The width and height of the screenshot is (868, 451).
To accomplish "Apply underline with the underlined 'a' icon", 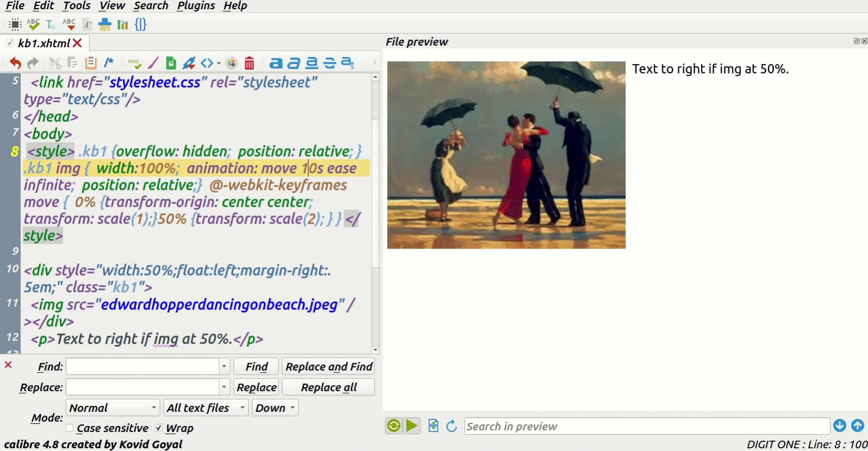I will (311, 63).
